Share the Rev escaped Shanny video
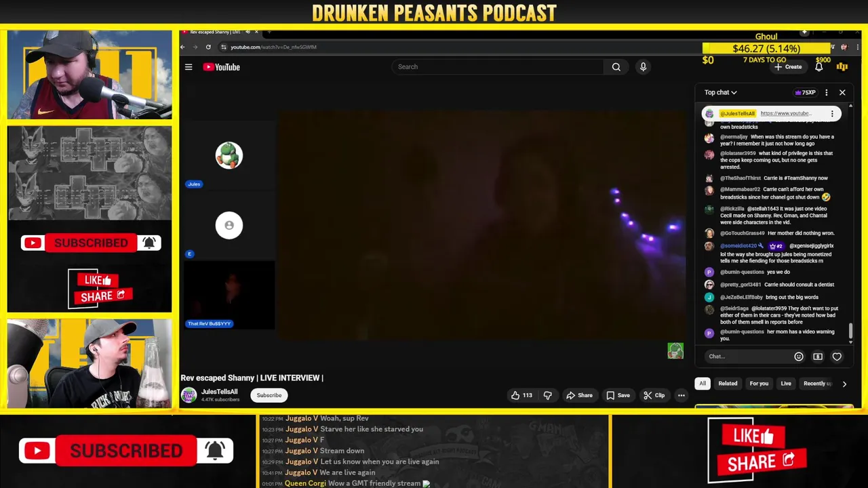Screen dimensions: 868x488 [x=579, y=395]
